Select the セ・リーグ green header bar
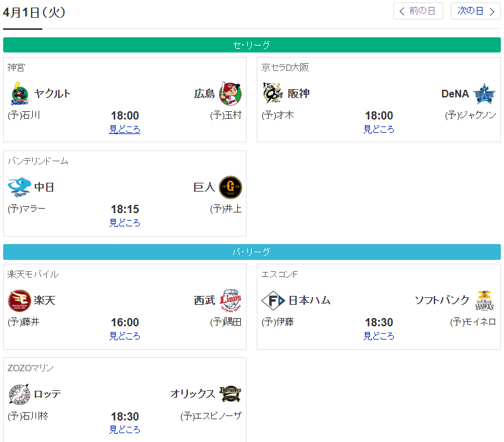The height and width of the screenshot is (442, 504). (252, 45)
